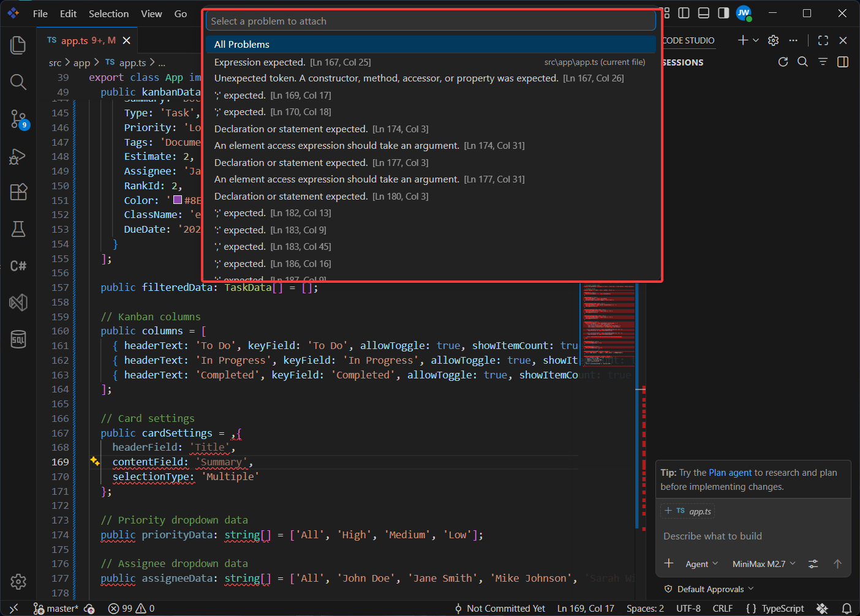Image resolution: width=860 pixels, height=616 pixels.
Task: Click the editor minimap
Action: tap(609, 325)
